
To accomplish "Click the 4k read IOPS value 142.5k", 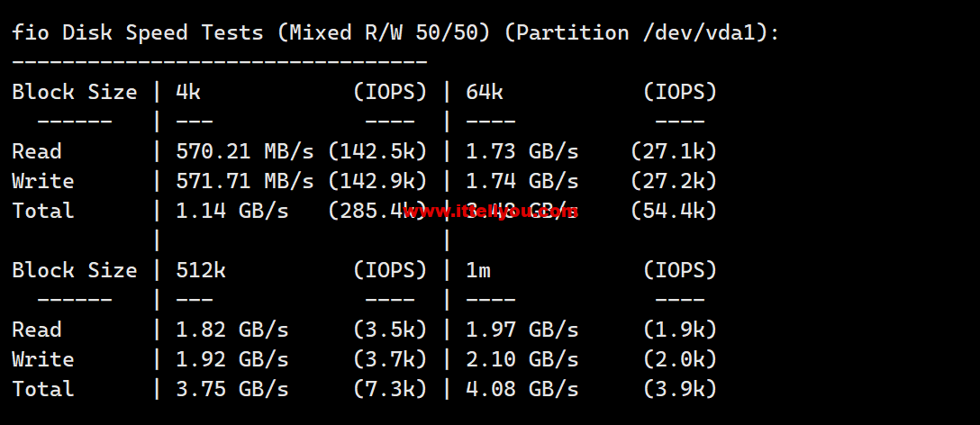I will click(x=377, y=151).
